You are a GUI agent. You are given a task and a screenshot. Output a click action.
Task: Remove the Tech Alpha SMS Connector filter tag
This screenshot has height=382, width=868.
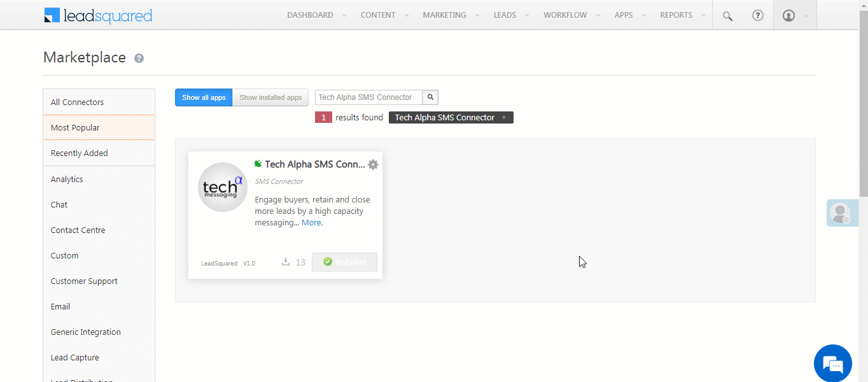(x=504, y=118)
